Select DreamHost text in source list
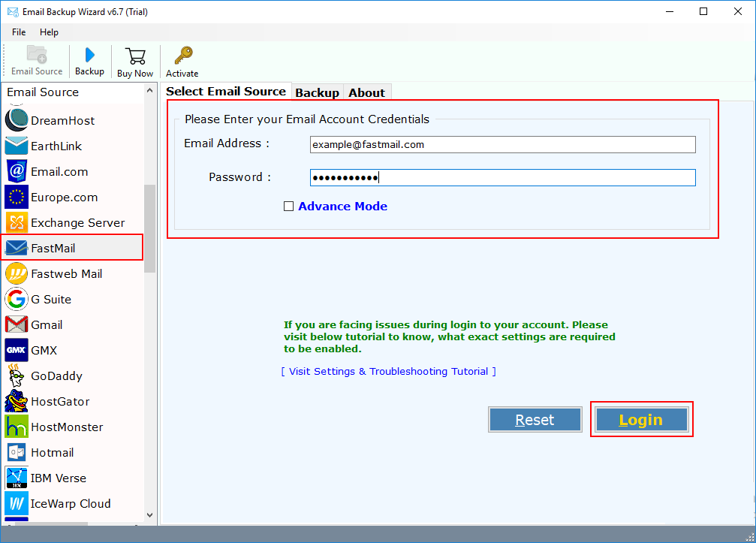756x543 pixels. click(62, 121)
